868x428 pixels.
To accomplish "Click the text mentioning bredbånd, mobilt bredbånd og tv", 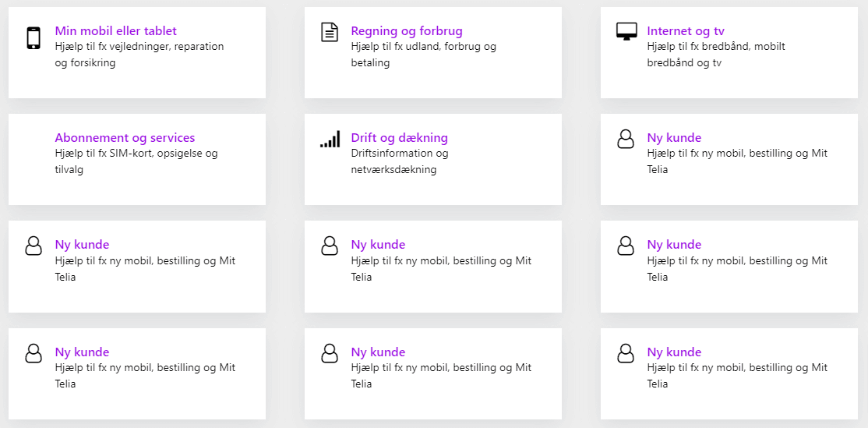I will point(715,55).
